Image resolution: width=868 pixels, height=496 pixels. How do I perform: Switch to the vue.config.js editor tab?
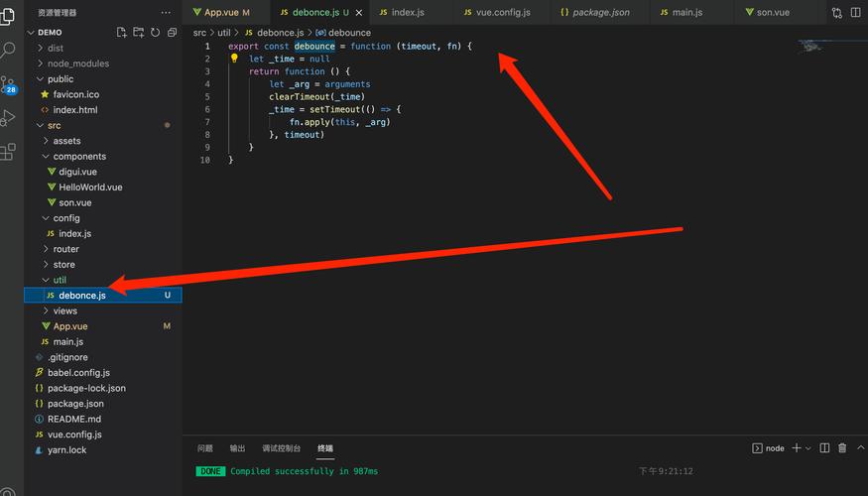(502, 13)
